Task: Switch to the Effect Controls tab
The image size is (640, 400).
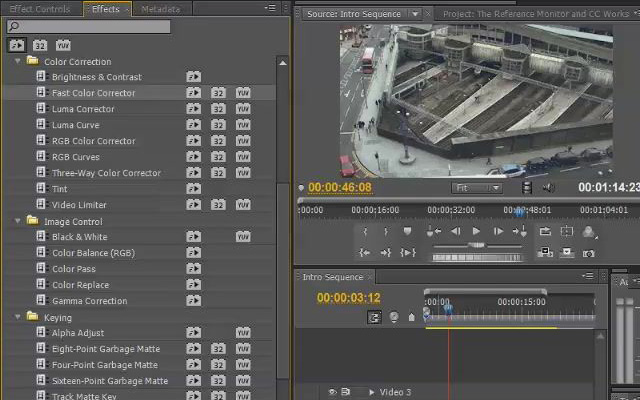Action: point(40,9)
